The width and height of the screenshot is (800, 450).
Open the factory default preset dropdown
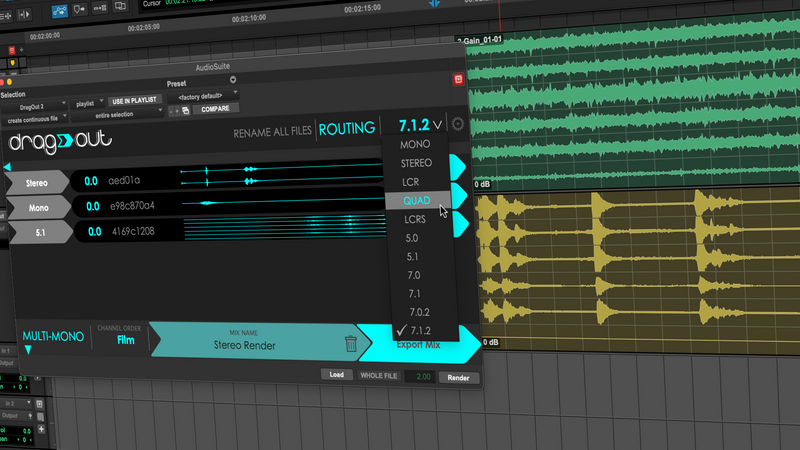coord(203,96)
